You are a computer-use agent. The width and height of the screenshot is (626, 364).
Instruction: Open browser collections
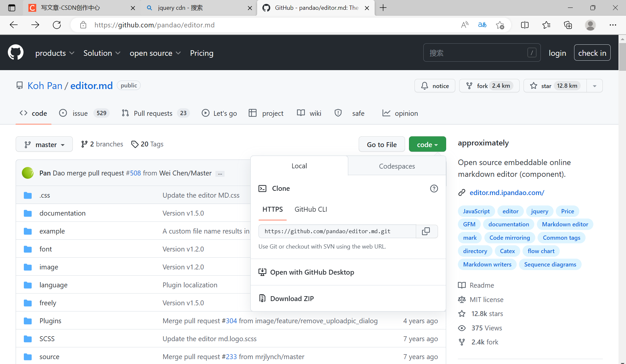pyautogui.click(x=568, y=25)
